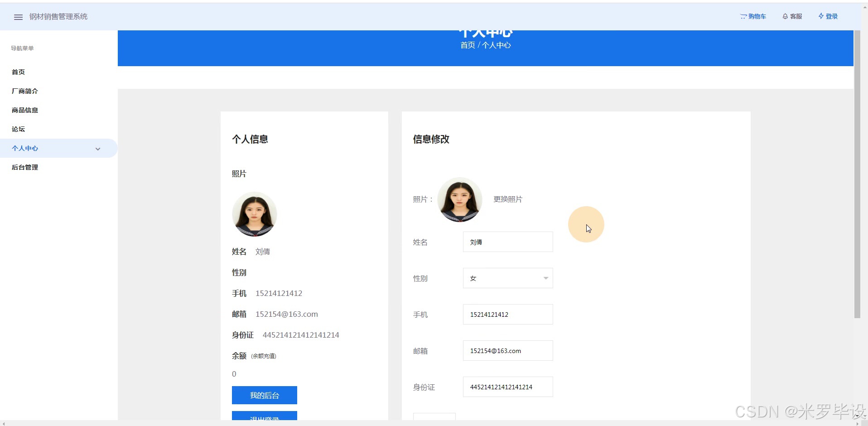The height and width of the screenshot is (426, 868).
Task: Go to 论坛 forum page
Action: [x=18, y=129]
